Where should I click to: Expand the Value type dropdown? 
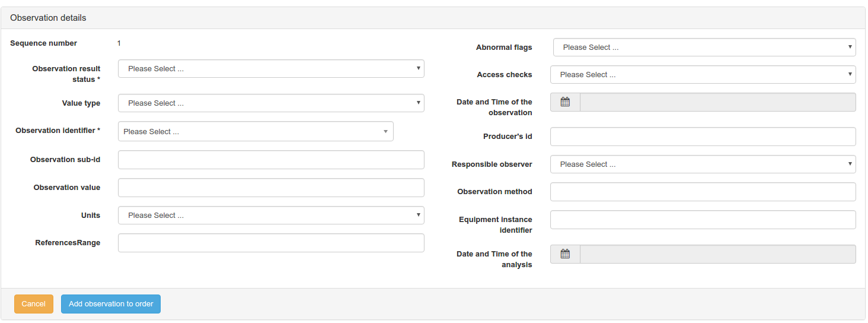pyautogui.click(x=271, y=103)
